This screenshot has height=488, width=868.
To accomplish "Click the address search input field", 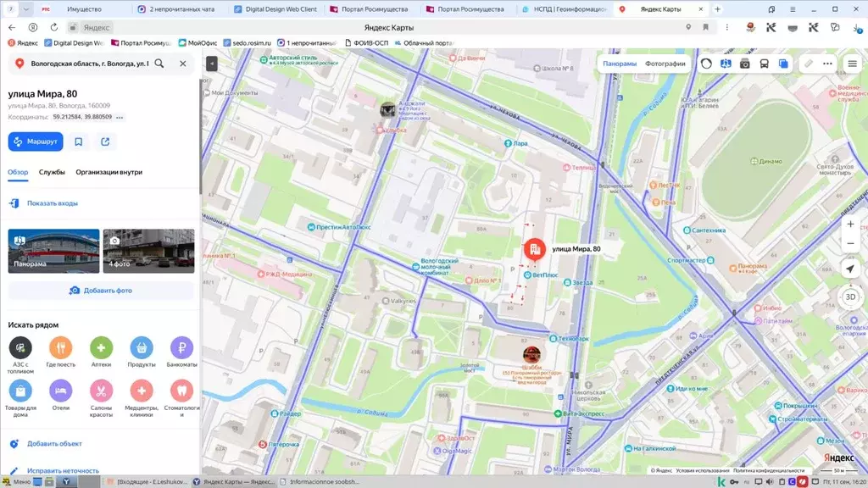I will [90, 64].
